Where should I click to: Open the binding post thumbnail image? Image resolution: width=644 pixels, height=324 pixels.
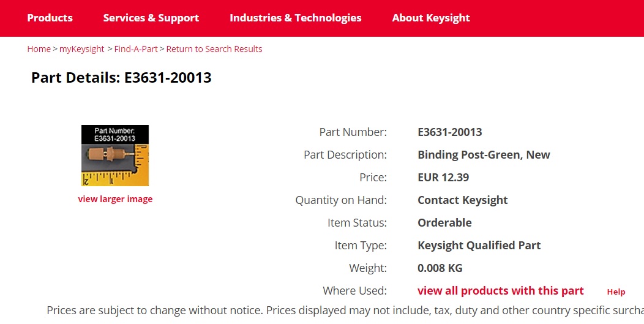[x=115, y=156]
